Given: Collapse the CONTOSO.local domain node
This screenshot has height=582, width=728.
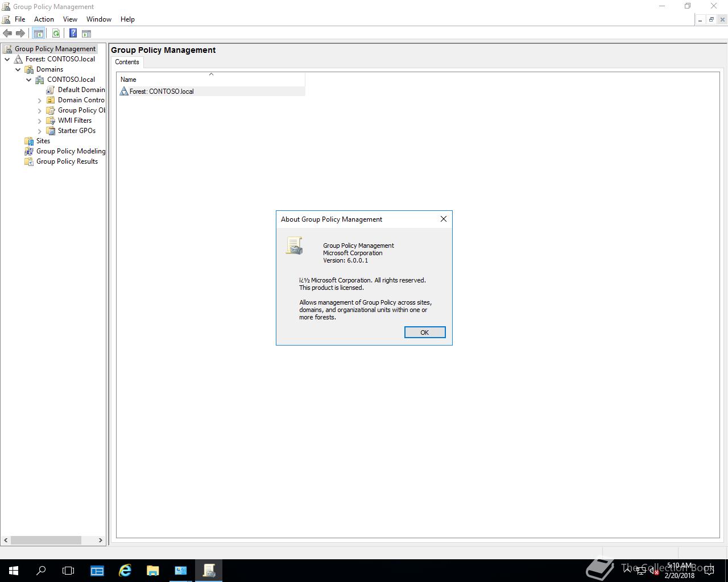Looking at the screenshot, I should click(29, 80).
